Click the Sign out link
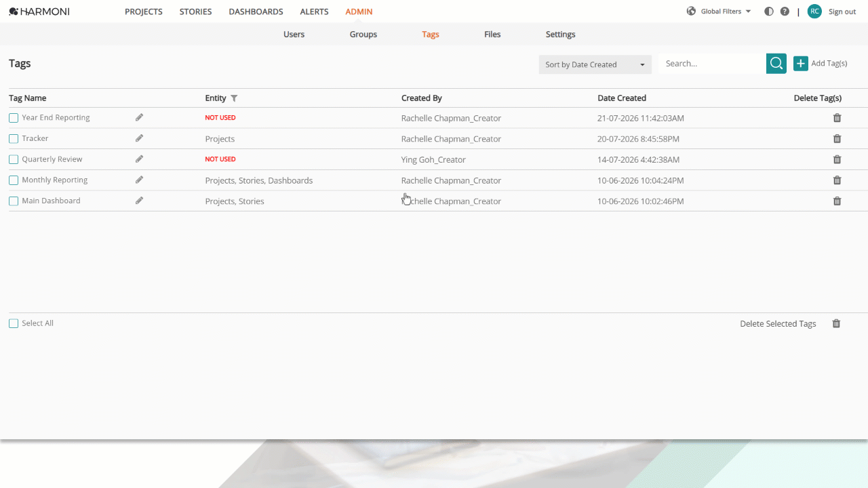The image size is (868, 488). coord(842,12)
